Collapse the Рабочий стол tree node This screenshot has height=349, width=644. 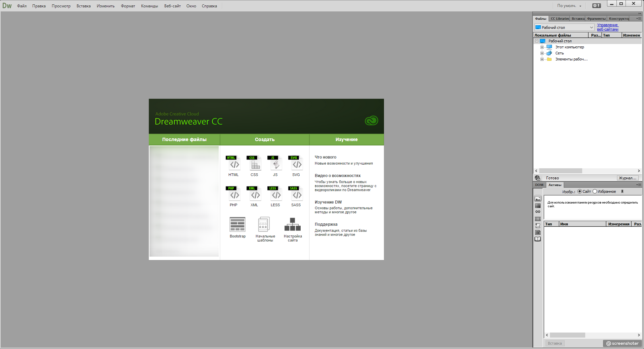click(536, 41)
